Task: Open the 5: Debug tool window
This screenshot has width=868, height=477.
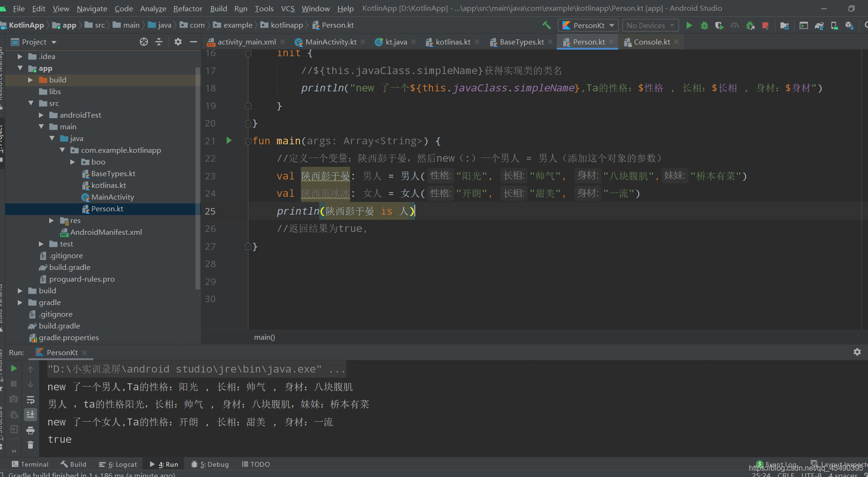Action: (210, 464)
